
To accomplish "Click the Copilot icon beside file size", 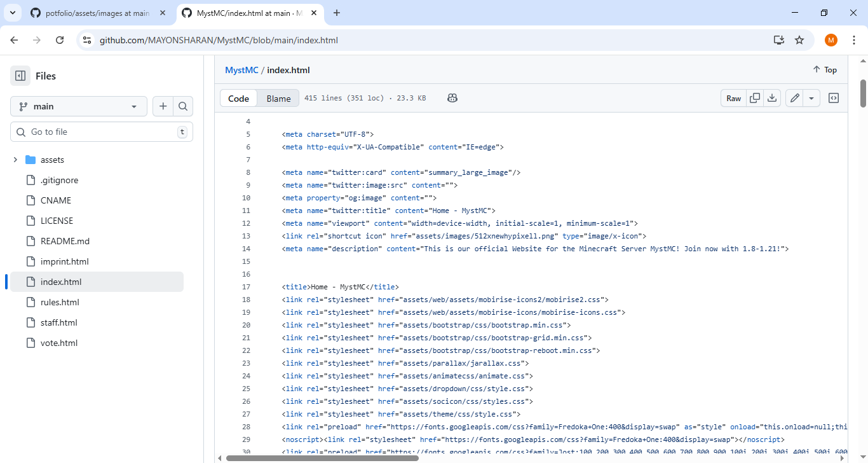I will [452, 98].
